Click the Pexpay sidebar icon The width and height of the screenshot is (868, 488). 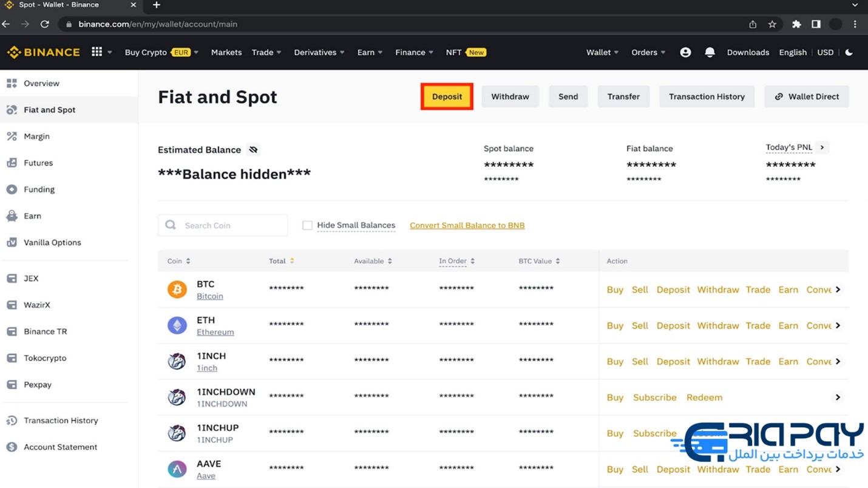(x=12, y=384)
